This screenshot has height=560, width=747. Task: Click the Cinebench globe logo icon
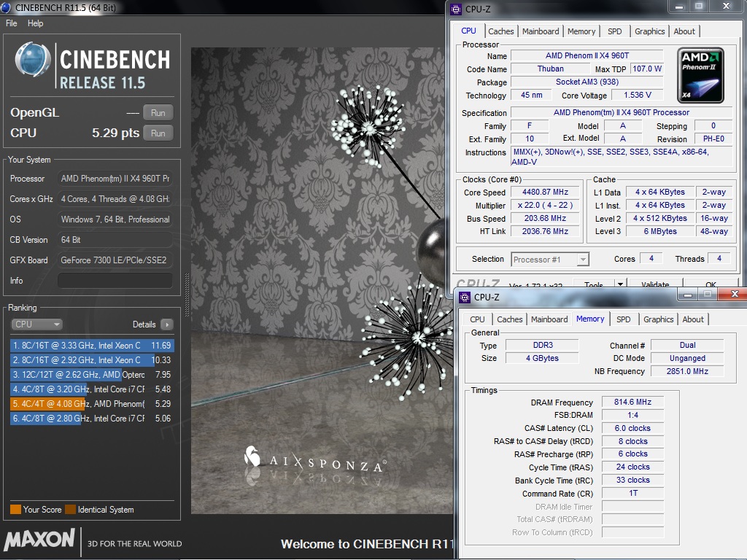coord(32,60)
